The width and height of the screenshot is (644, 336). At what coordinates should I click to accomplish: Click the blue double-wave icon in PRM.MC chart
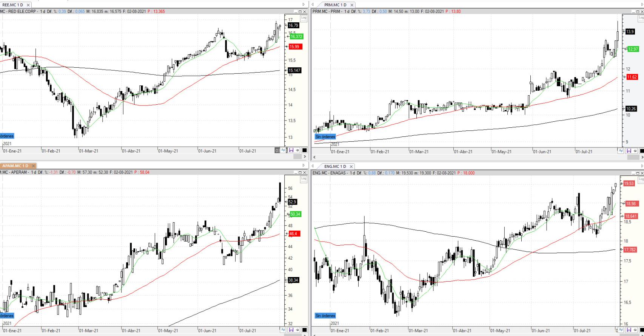(x=621, y=151)
